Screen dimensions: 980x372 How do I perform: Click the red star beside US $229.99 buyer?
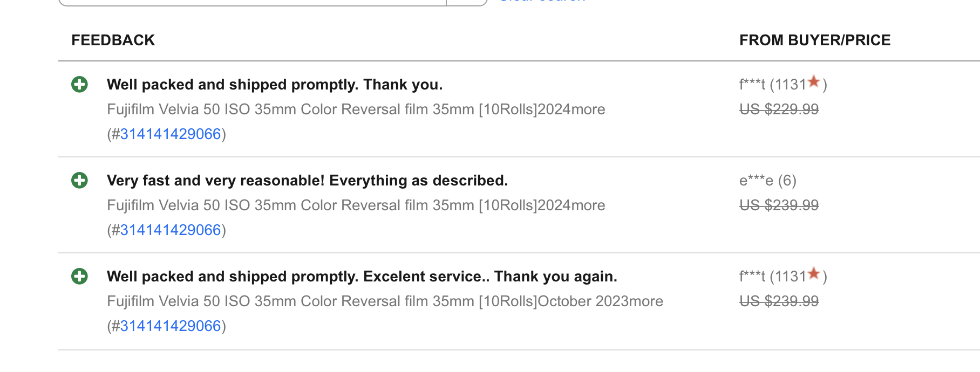click(814, 82)
